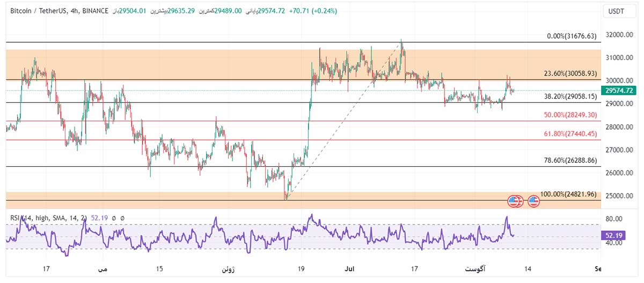
Task: Select the 50.00%(28249.30) Fibonacci label
Action: (570, 115)
